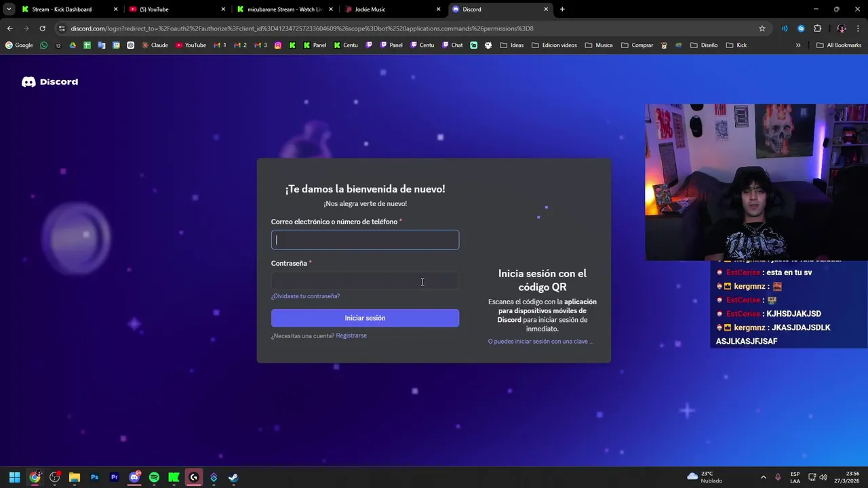Screen dimensions: 868x488
Task: Focus the email or phone number field
Action: (x=365, y=240)
